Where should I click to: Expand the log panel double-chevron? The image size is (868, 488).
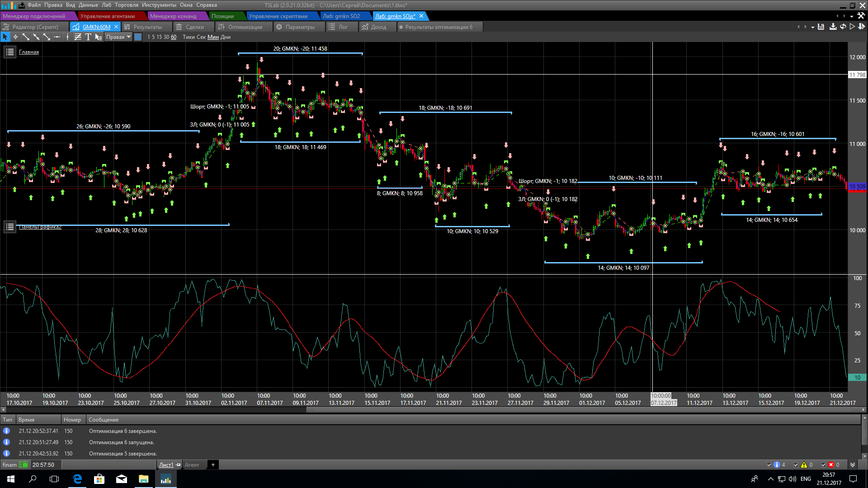pos(853,465)
